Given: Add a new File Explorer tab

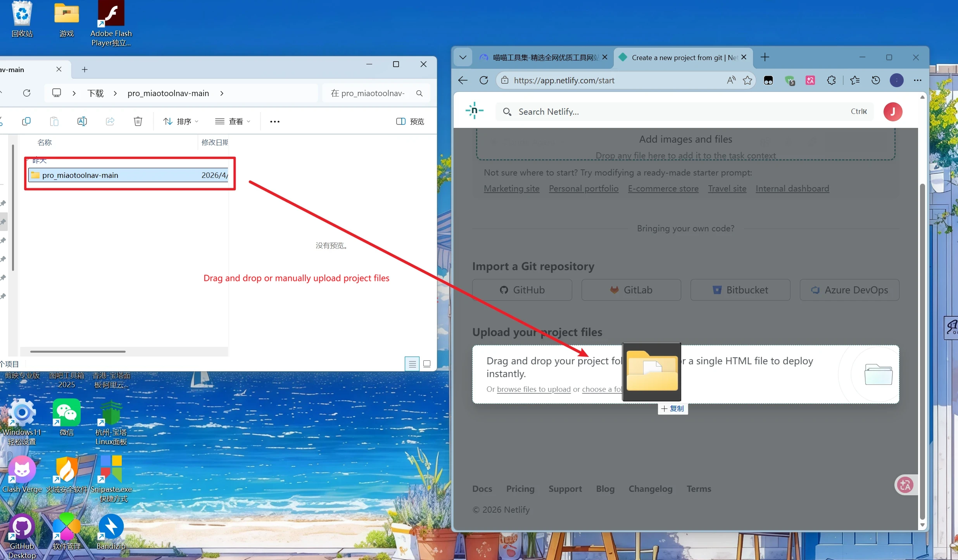Looking at the screenshot, I should click(85, 69).
